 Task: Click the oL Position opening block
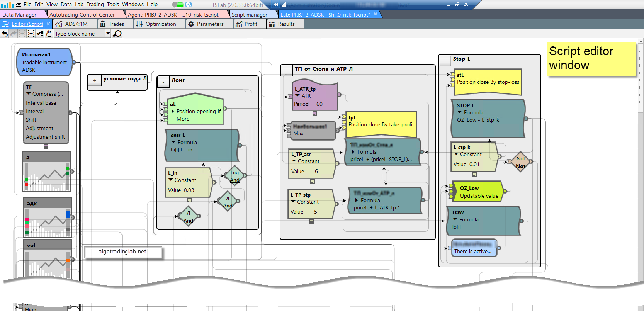[x=195, y=109]
